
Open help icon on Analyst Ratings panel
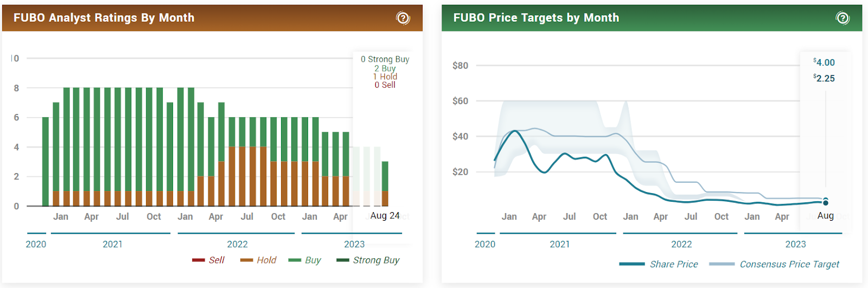coord(403,18)
